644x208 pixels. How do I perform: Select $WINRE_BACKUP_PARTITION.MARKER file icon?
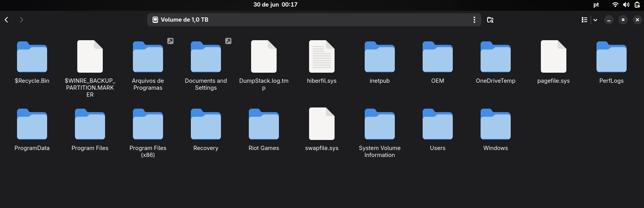point(90,56)
